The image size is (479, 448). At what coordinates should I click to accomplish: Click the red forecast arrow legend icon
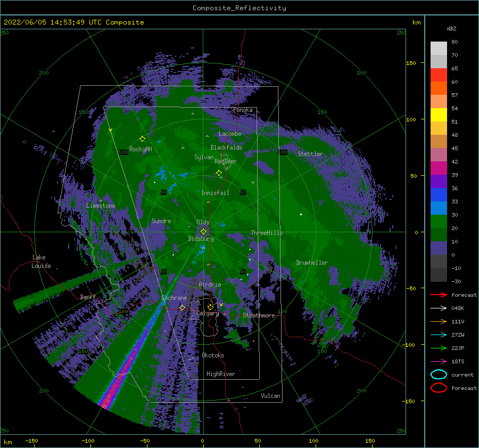pos(439,295)
